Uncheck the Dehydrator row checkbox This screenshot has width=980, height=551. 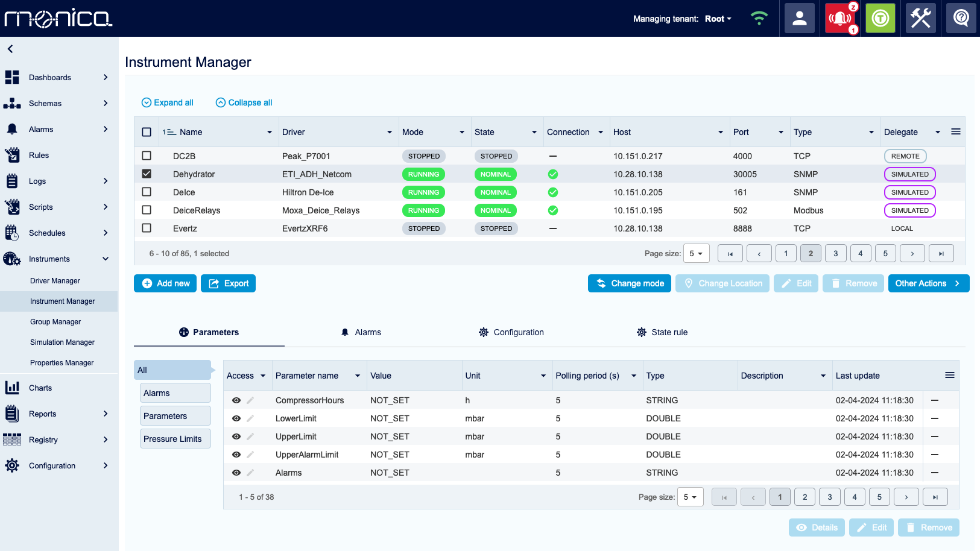click(x=147, y=174)
